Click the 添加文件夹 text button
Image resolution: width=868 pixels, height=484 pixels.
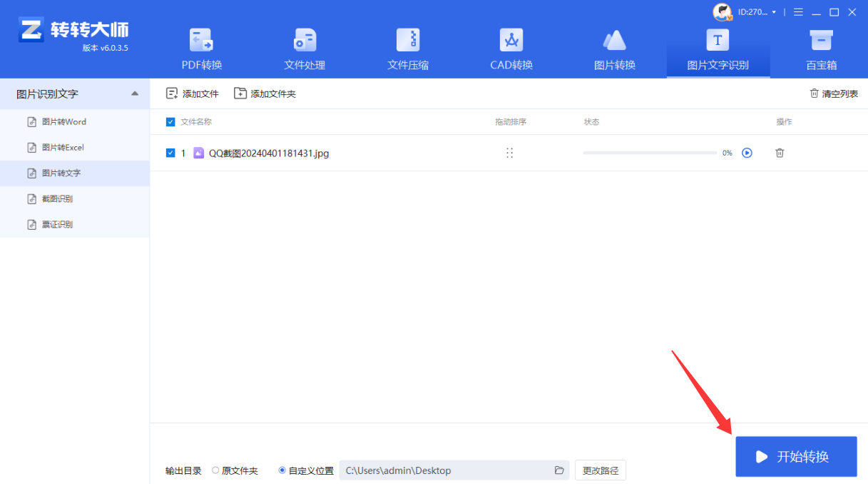[273, 94]
